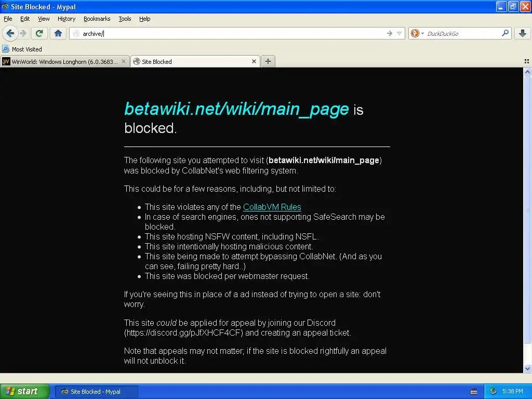
Task: Select the Site Blocked tab
Action: [x=195, y=61]
